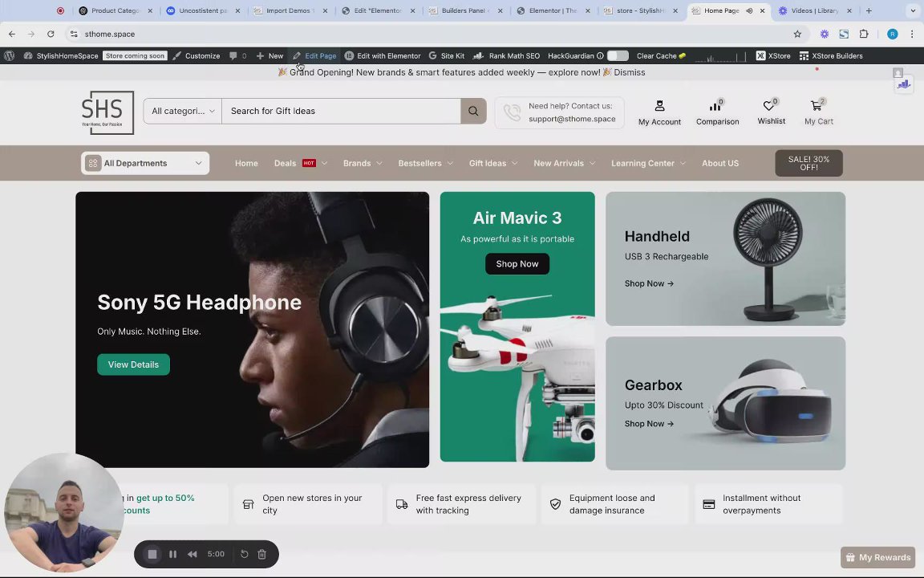Click Shop Now on Air Mavic 3
Viewport: 924px width, 578px height.
pyautogui.click(x=517, y=263)
